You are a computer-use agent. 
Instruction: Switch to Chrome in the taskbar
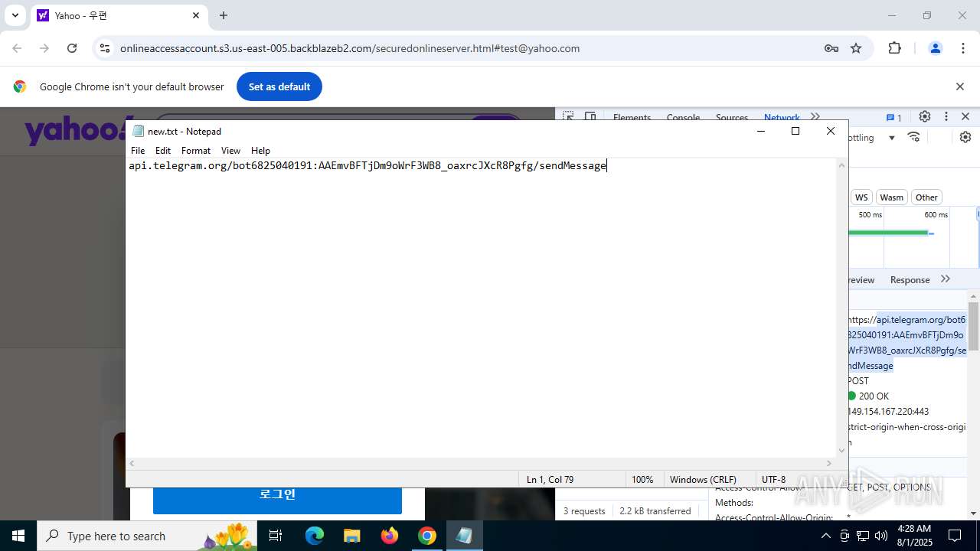tap(427, 536)
